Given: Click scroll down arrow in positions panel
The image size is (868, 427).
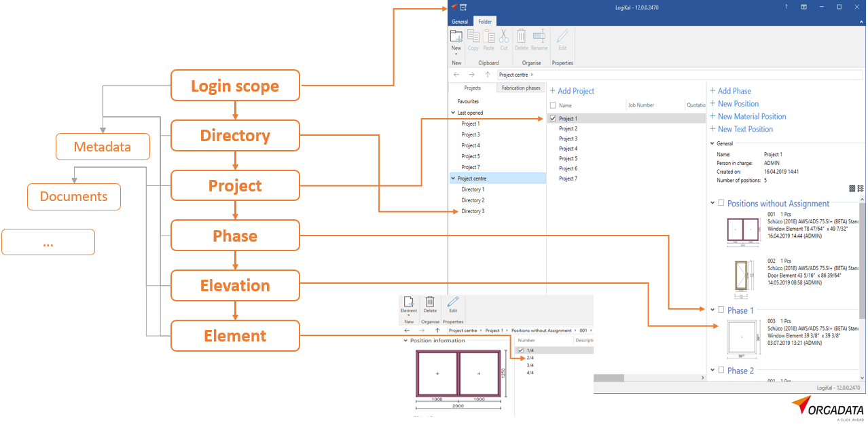Looking at the screenshot, I should click(863, 377).
